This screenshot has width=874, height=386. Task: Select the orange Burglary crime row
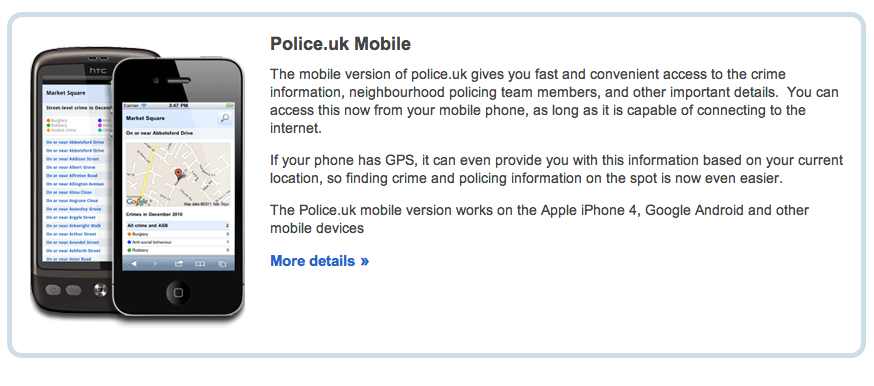[178, 234]
